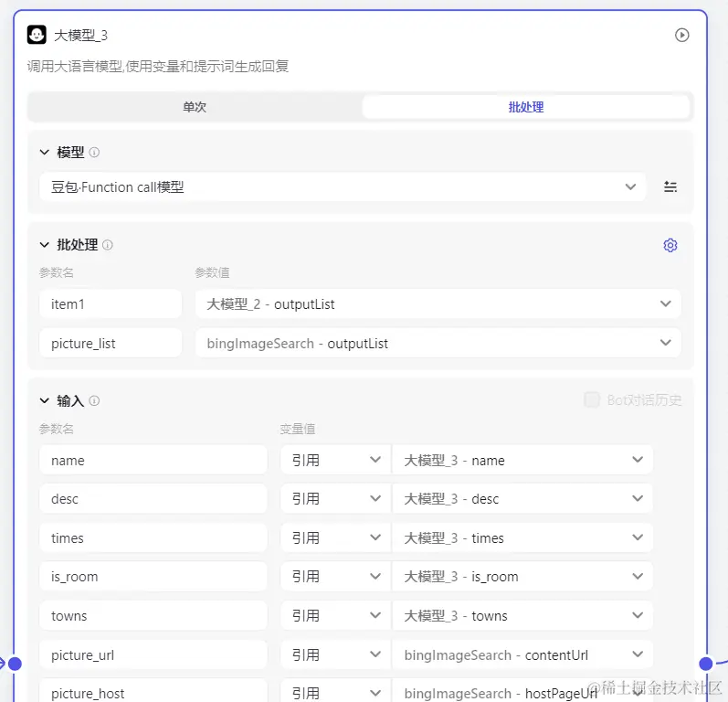728x702 pixels.
Task: Open the 引用 type dropdown for name
Action: 335,460
